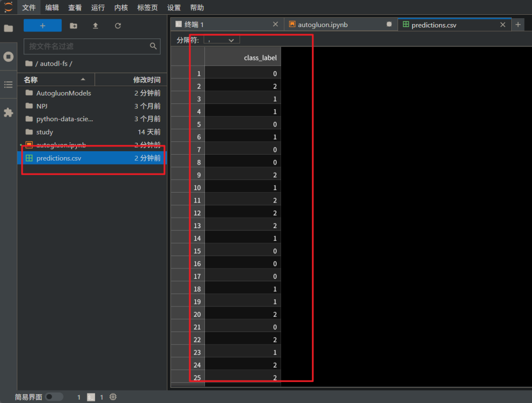Click kernel status icon in status bar
Screen dimensions: 532x403
click(x=113, y=397)
